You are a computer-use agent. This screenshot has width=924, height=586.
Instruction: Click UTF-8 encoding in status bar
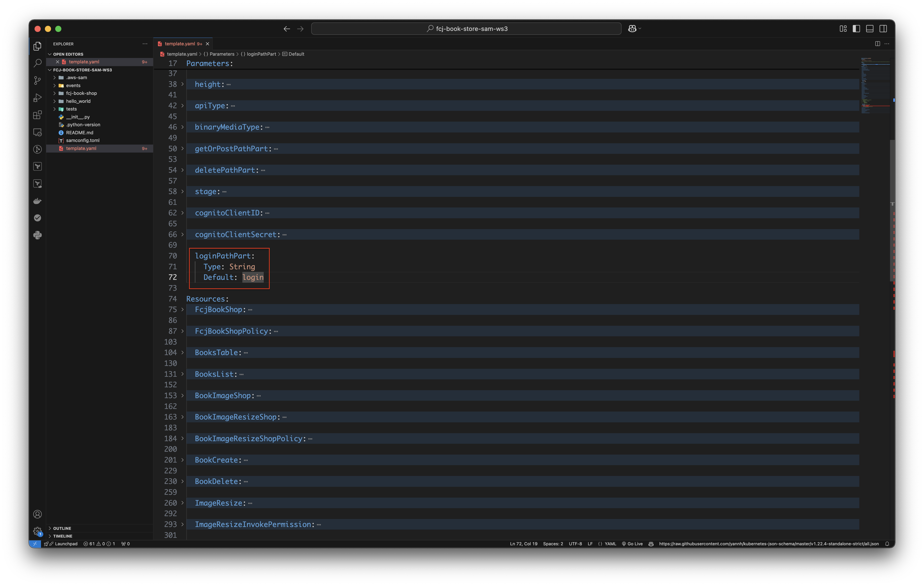pos(575,543)
